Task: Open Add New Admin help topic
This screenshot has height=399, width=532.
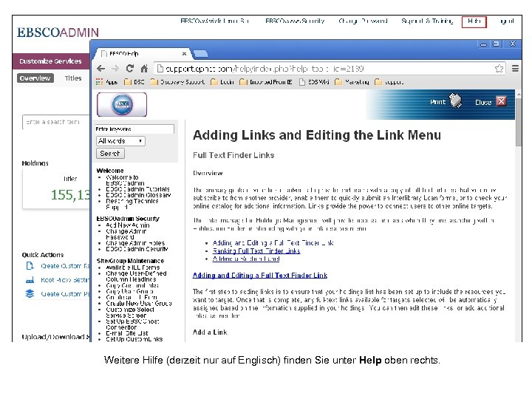Action: pyautogui.click(x=127, y=225)
